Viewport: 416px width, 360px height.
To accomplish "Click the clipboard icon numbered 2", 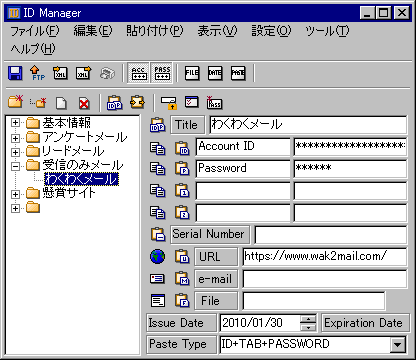I will pos(182,212).
